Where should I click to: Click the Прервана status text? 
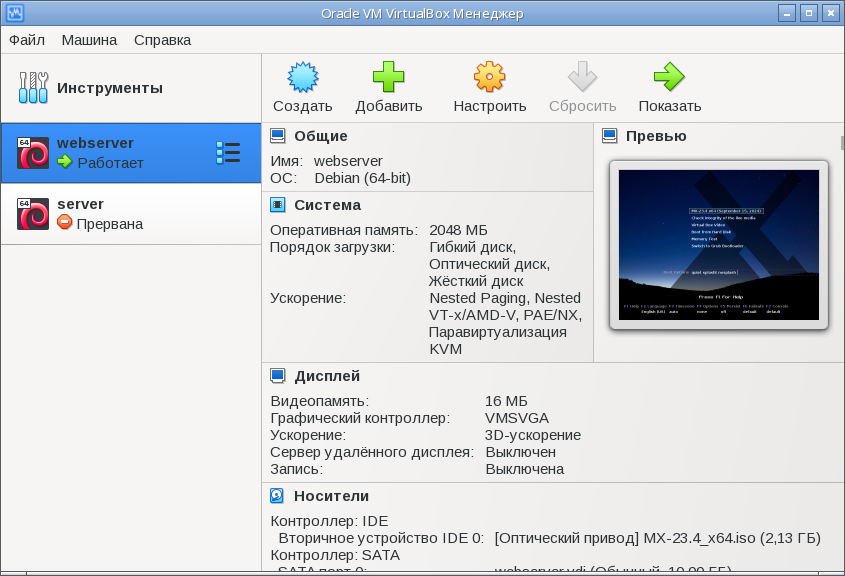pyautogui.click(x=110, y=224)
